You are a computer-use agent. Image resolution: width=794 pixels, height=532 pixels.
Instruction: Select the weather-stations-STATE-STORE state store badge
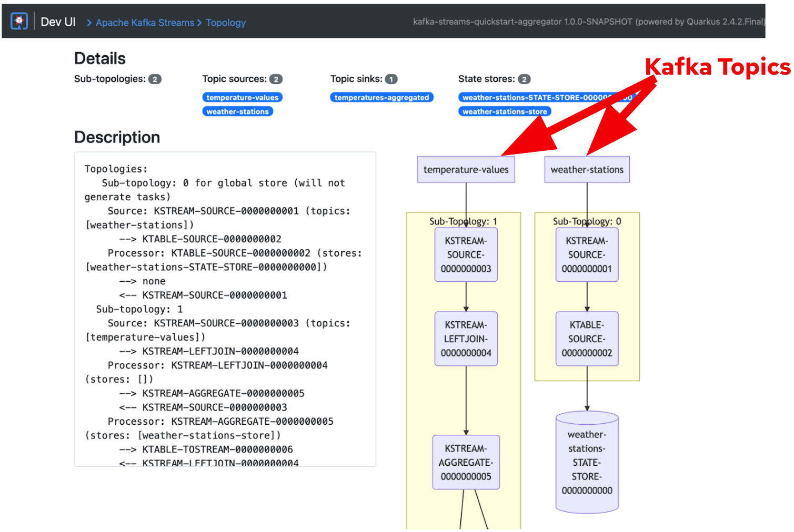[x=547, y=97]
